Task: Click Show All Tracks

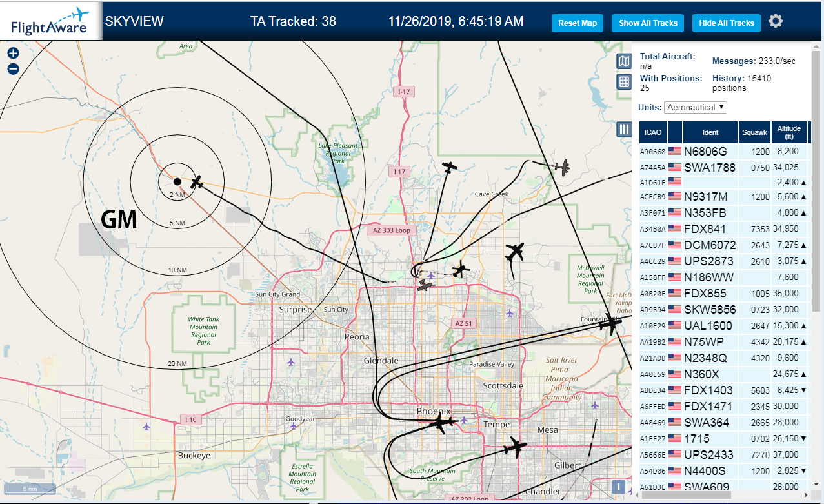Action: click(648, 23)
